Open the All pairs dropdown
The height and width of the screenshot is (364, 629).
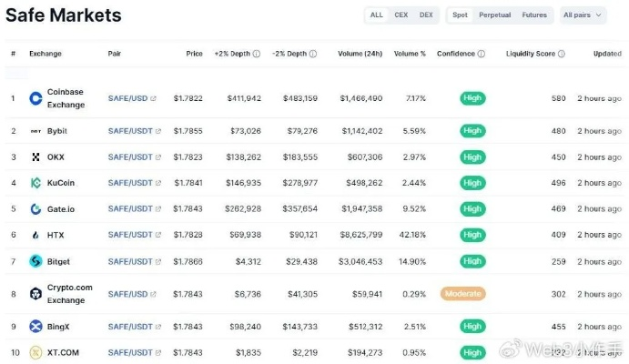tap(583, 15)
